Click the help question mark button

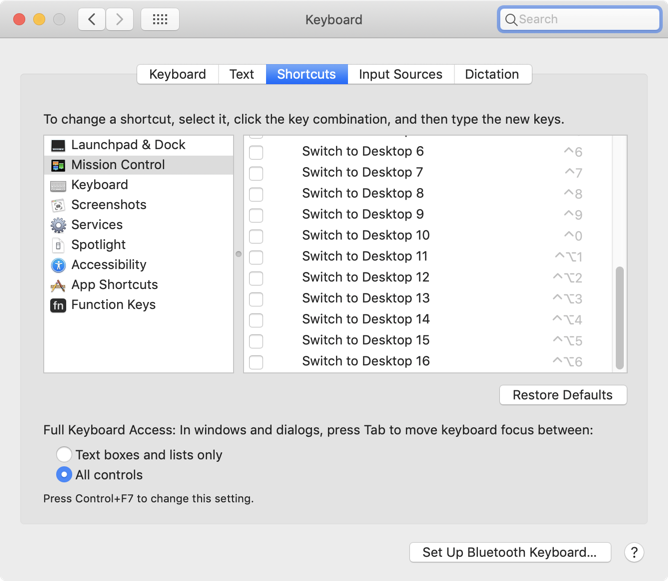click(x=634, y=552)
